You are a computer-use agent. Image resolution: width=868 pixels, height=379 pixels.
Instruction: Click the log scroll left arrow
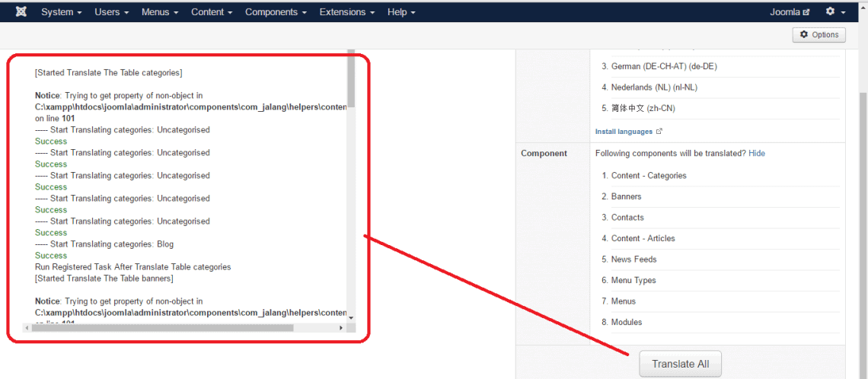(x=27, y=327)
